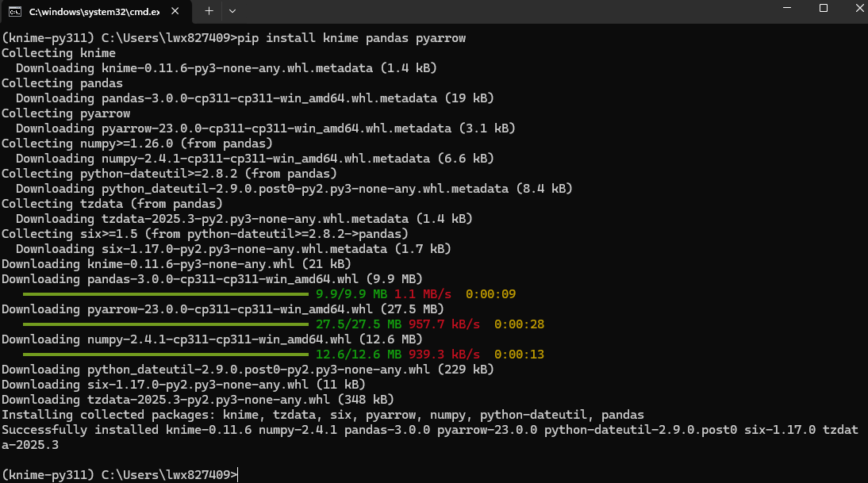The image size is (868, 483).
Task: Expand the new tab profile dropdown chevron
Action: 232,11
